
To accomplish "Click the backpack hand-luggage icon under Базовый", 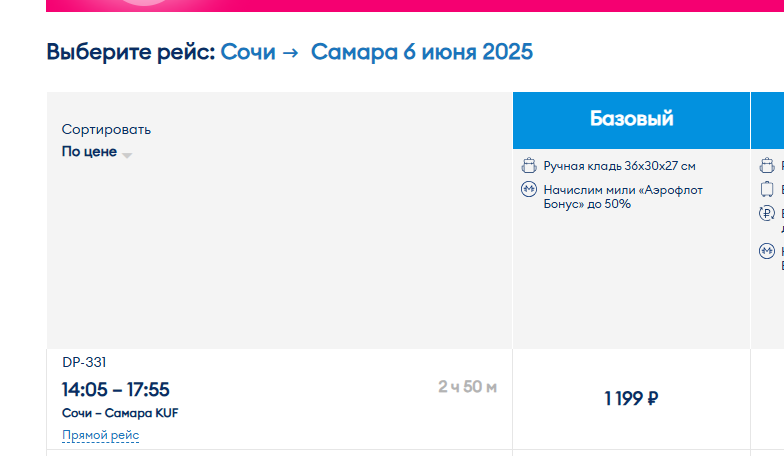I will coord(528,165).
